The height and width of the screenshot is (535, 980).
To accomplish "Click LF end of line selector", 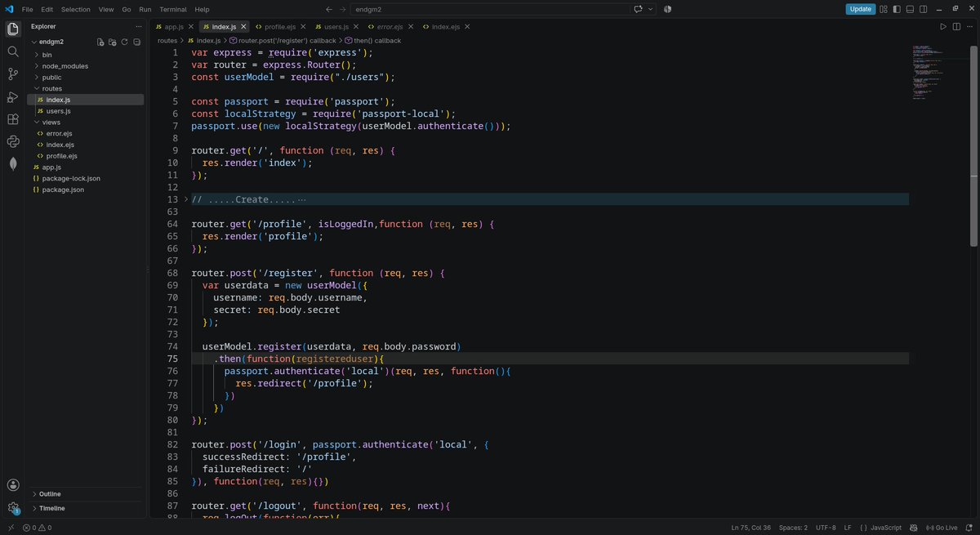I will 848,528.
